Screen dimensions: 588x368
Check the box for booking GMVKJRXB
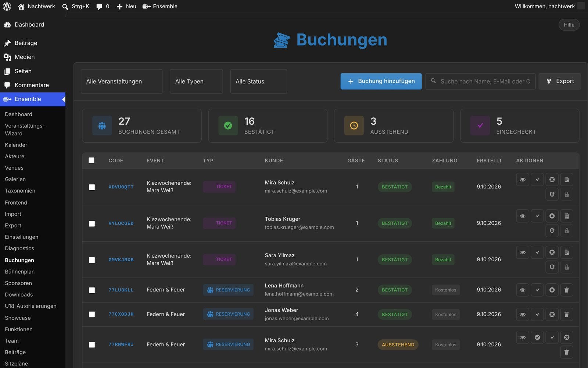coord(92,260)
